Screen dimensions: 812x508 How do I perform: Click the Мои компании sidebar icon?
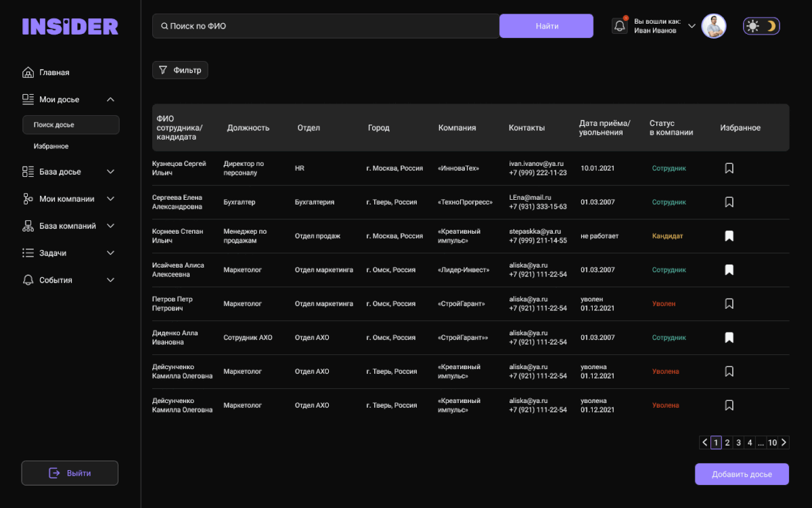pos(28,199)
